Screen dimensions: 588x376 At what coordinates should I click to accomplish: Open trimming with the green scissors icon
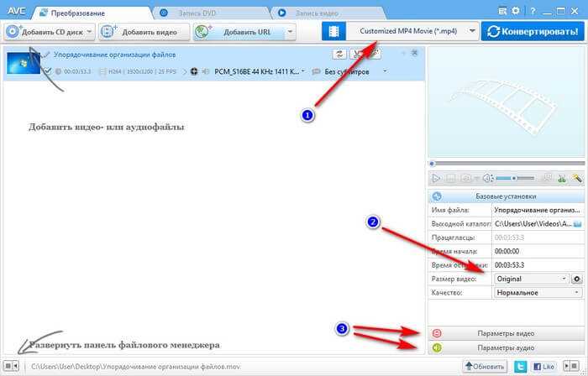point(562,179)
